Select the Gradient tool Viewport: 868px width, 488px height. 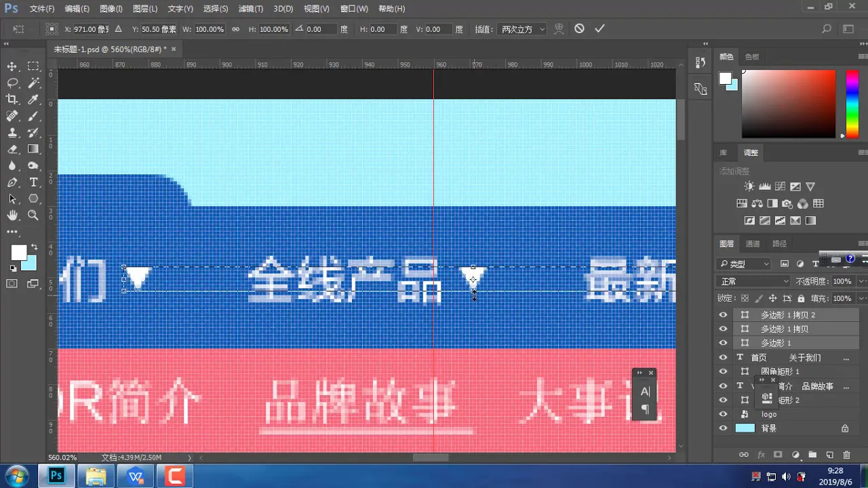pyautogui.click(x=33, y=149)
